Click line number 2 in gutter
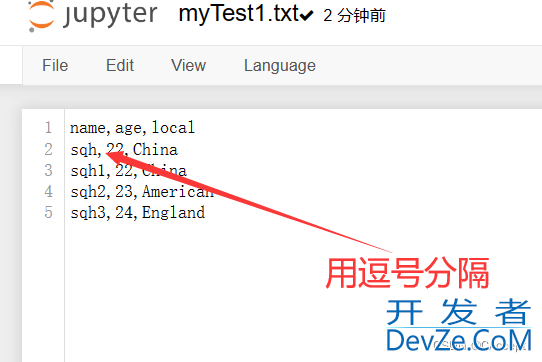This screenshot has width=542, height=362. (x=48, y=149)
